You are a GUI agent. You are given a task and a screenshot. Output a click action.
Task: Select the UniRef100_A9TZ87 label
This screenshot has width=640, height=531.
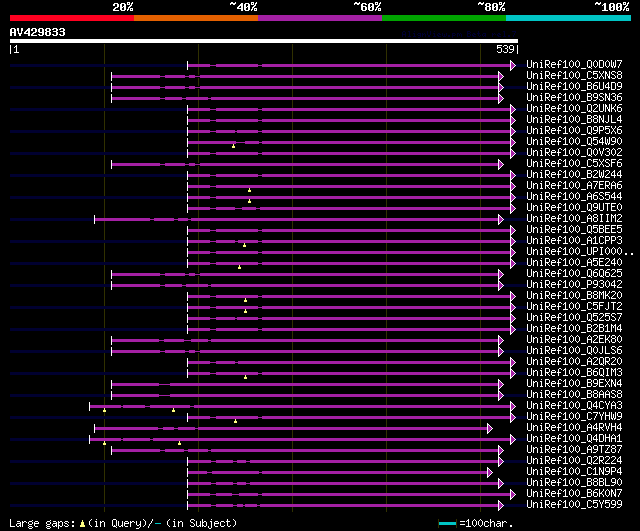574,450
